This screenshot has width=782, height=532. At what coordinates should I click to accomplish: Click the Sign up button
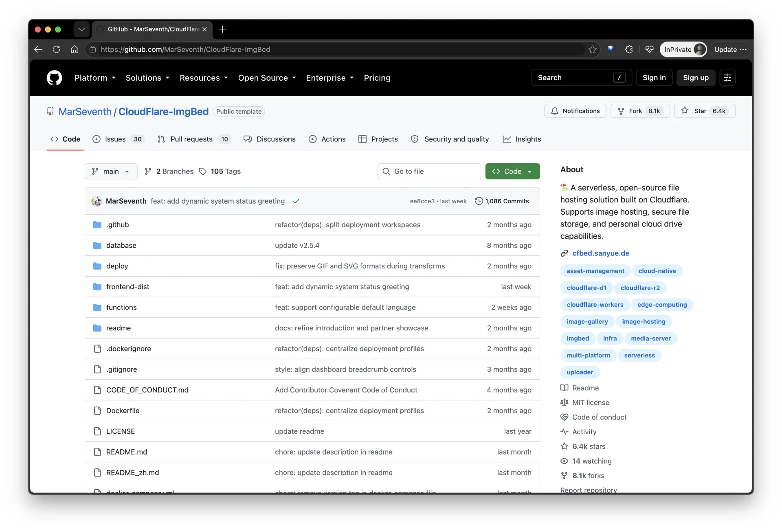click(696, 78)
